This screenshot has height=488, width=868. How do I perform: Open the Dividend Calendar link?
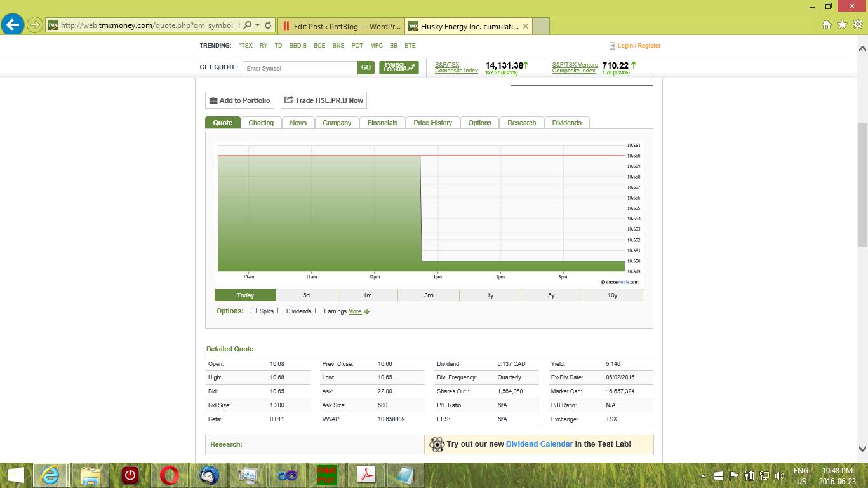click(x=539, y=444)
